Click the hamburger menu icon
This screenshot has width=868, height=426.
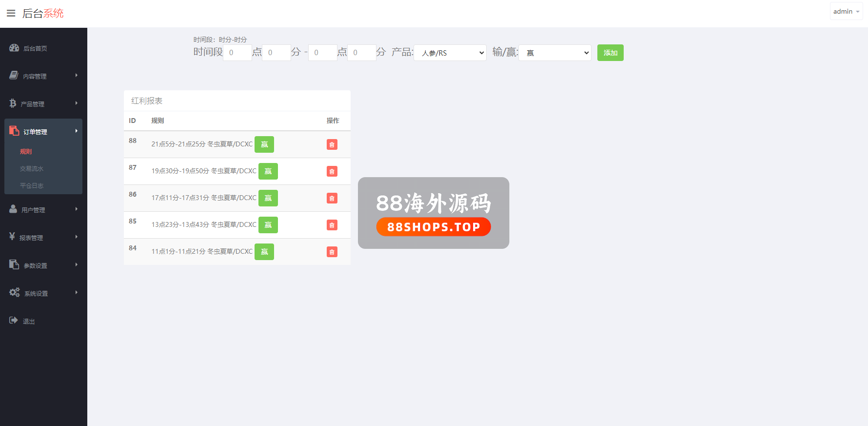pos(11,13)
